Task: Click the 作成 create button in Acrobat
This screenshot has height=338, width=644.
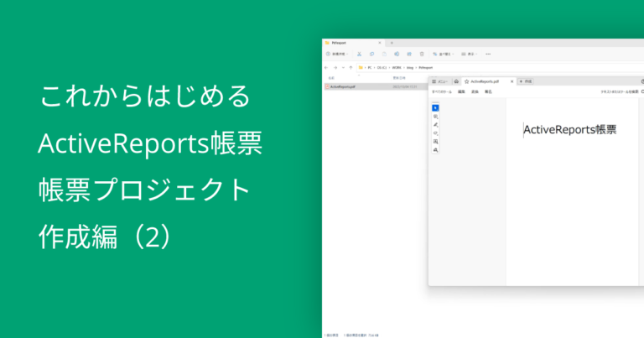Action: click(x=526, y=81)
